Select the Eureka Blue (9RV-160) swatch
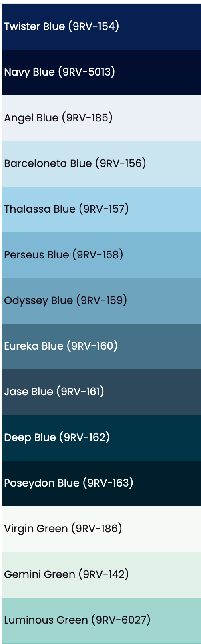 tap(101, 346)
